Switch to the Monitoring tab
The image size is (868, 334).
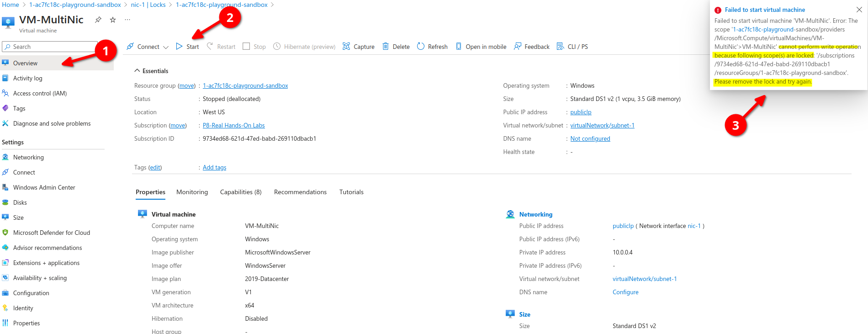[x=192, y=192]
